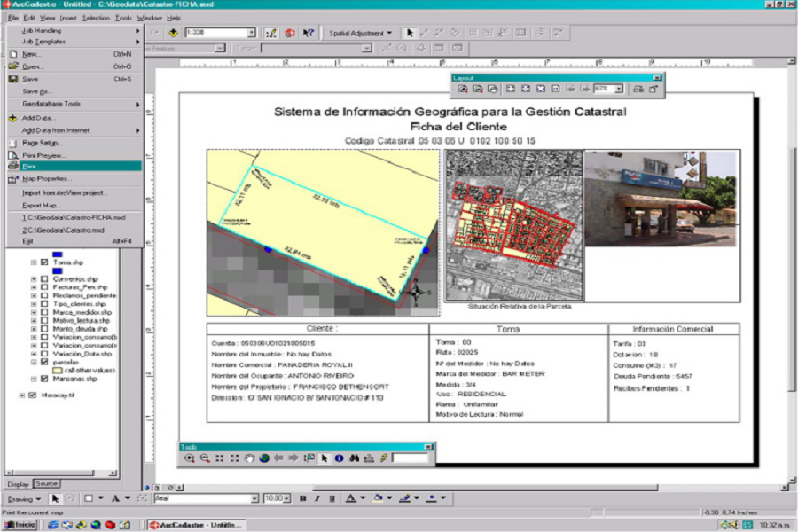
Task: Launch ArcToolbox from the red toolbar icon
Action: click(290, 33)
